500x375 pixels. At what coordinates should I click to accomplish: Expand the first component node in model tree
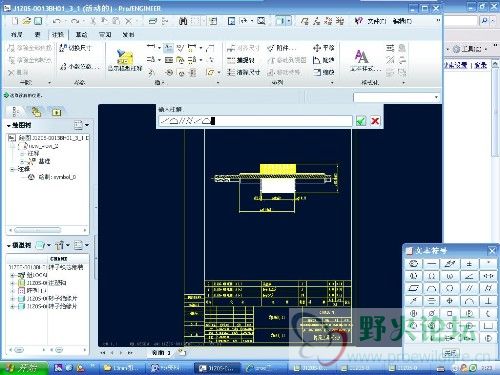(12, 275)
